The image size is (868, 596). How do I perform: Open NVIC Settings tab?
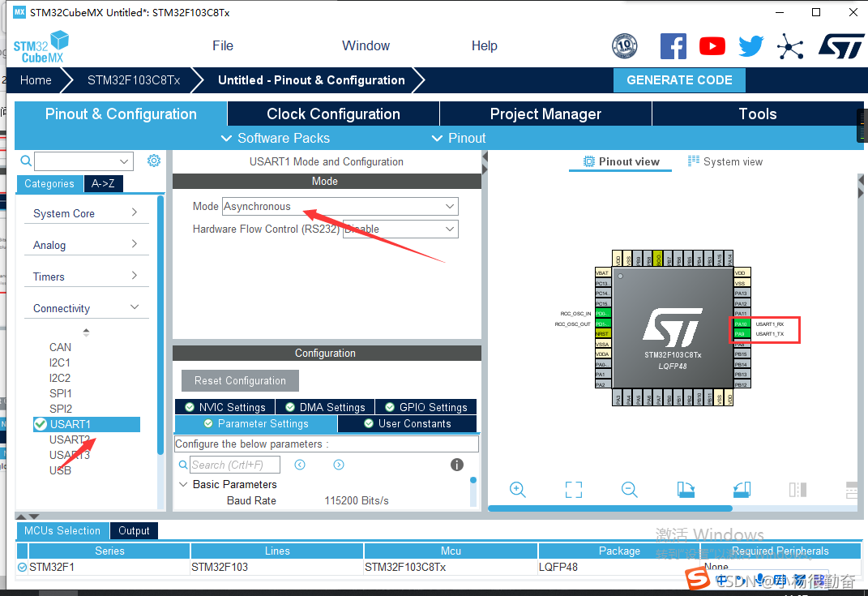[224, 407]
